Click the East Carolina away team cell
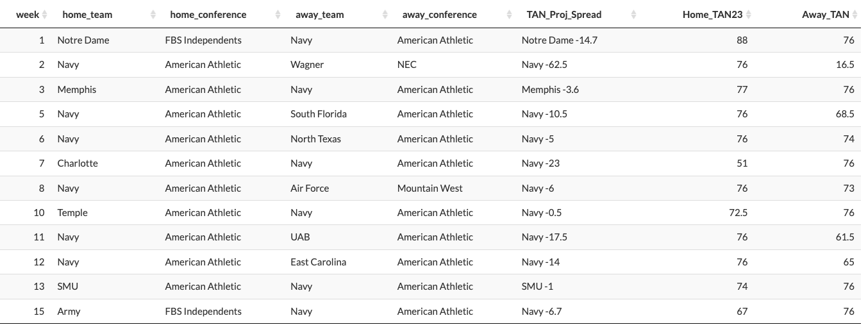This screenshot has width=868, height=327. (318, 262)
